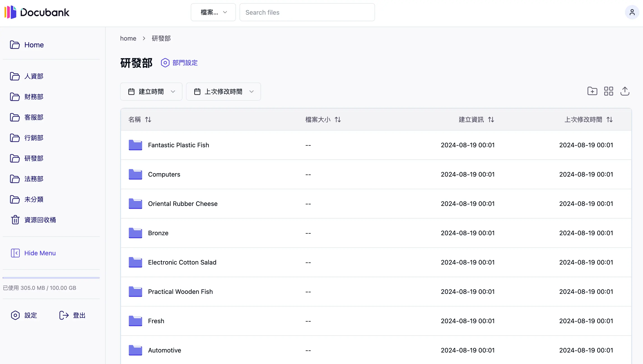643x364 pixels.
Task: Select the create new folder icon
Action: point(592,91)
